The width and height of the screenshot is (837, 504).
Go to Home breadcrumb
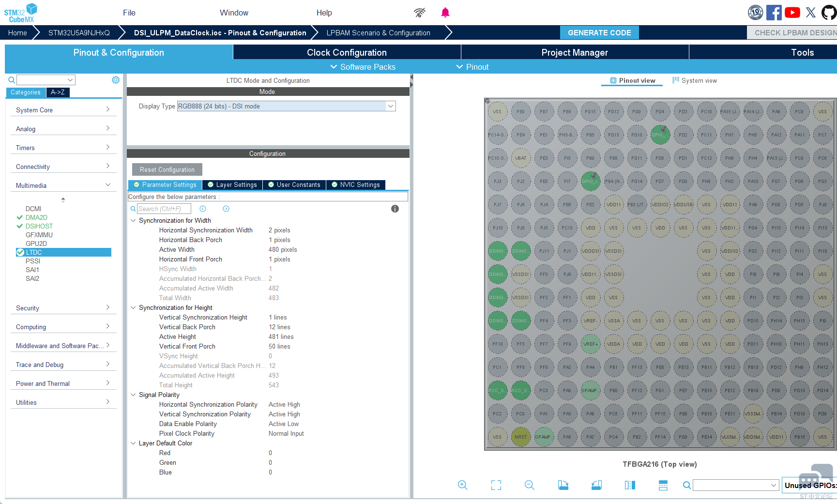(17, 32)
